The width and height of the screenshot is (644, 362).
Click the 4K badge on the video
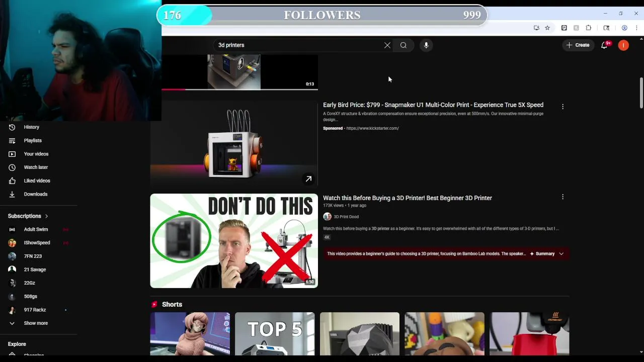click(327, 237)
